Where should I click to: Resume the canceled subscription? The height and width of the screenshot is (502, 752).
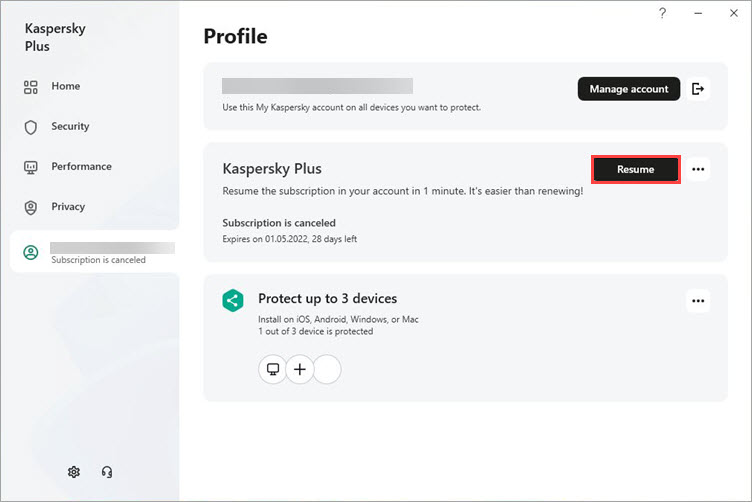[635, 169]
